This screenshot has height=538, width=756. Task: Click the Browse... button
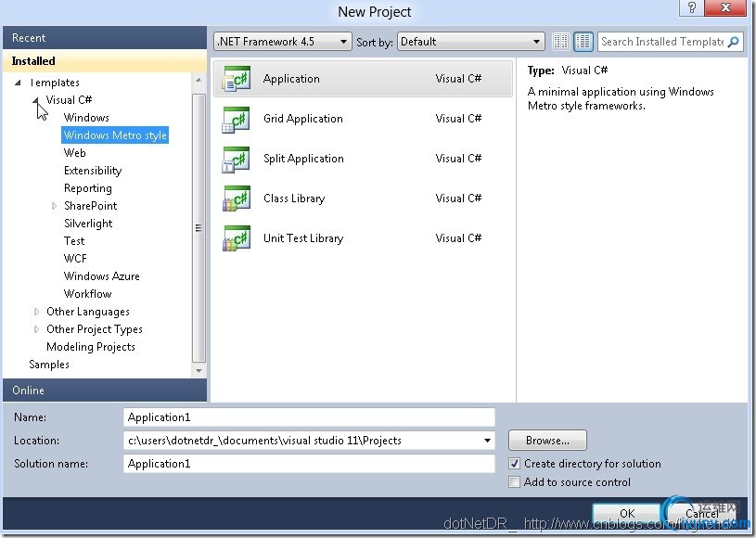click(547, 441)
